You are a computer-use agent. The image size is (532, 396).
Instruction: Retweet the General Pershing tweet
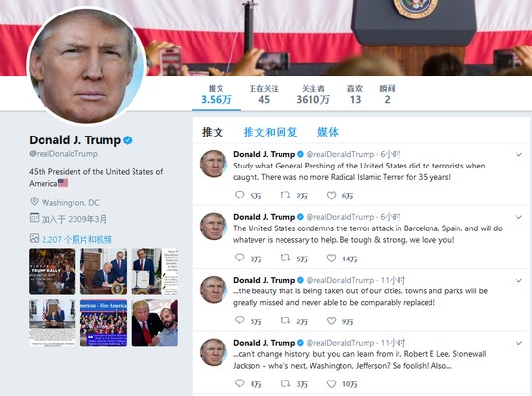click(x=285, y=195)
